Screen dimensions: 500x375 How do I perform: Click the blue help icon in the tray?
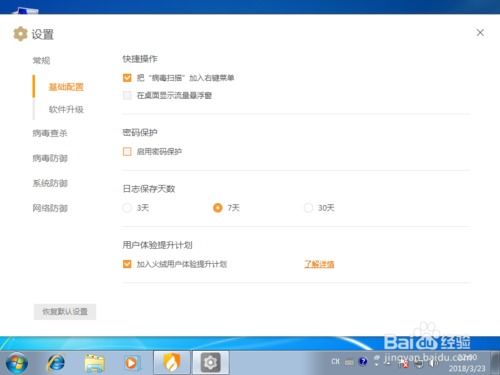363,361
